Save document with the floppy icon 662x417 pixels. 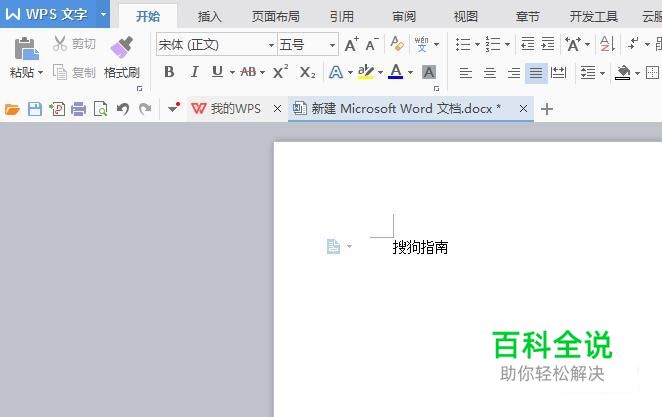[35, 109]
